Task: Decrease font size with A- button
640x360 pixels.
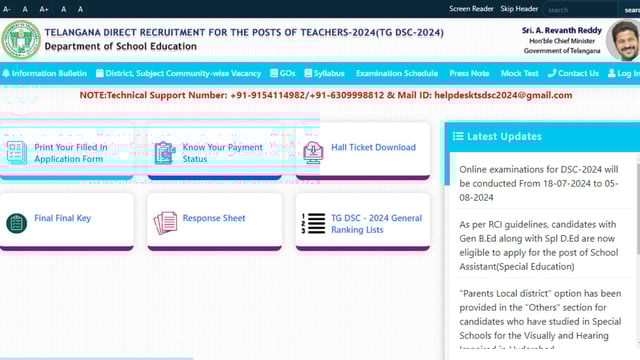Action: 7,9
